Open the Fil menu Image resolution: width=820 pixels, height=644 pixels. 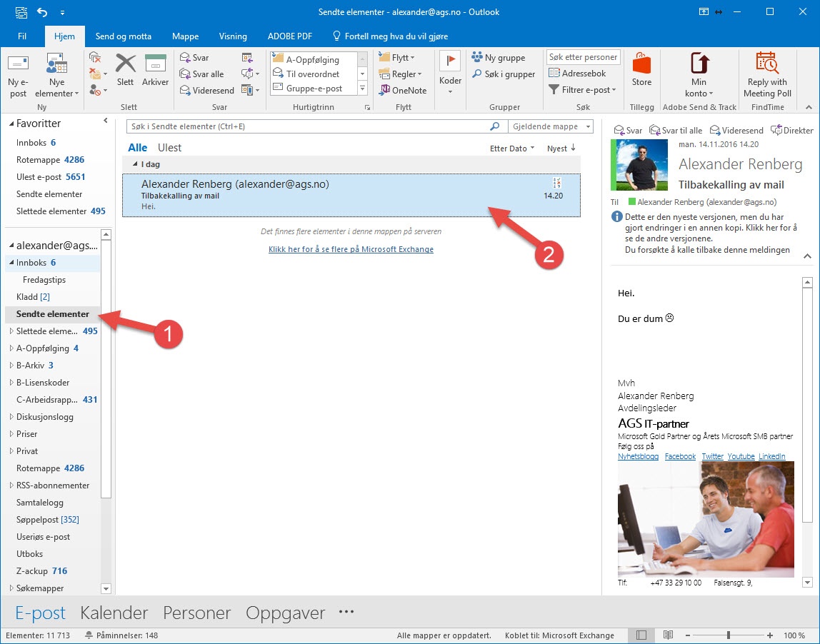point(22,36)
